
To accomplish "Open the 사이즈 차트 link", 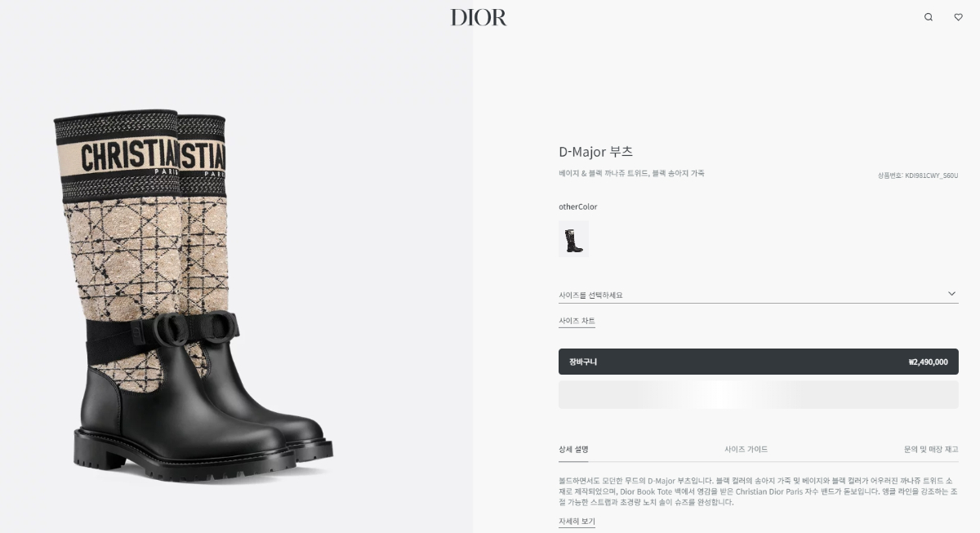I will [x=577, y=322].
